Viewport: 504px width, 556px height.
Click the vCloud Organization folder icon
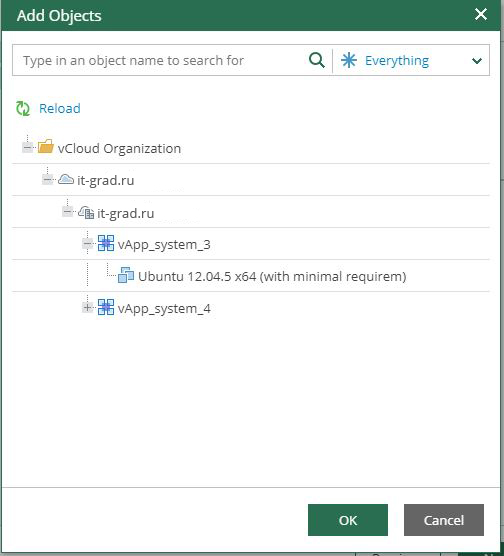pyautogui.click(x=45, y=146)
